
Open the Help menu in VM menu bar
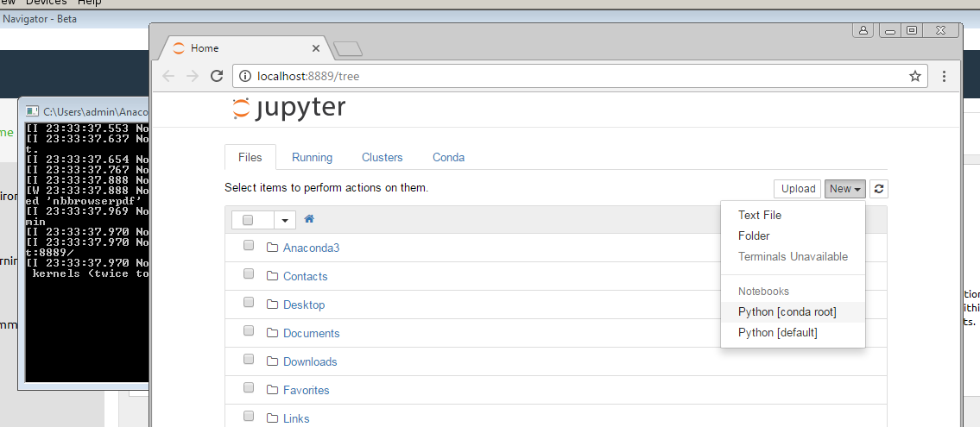[x=89, y=3]
